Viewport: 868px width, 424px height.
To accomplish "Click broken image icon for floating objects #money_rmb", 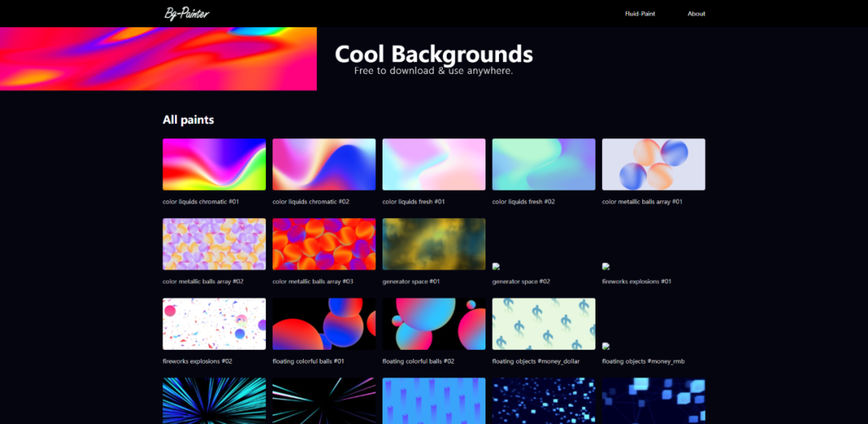I will tap(606, 347).
